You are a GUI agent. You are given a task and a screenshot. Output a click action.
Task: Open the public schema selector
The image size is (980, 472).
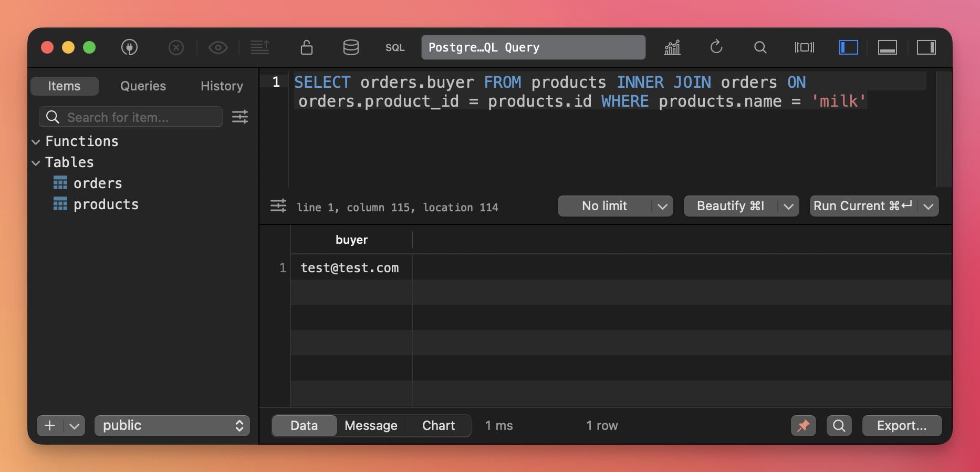172,426
